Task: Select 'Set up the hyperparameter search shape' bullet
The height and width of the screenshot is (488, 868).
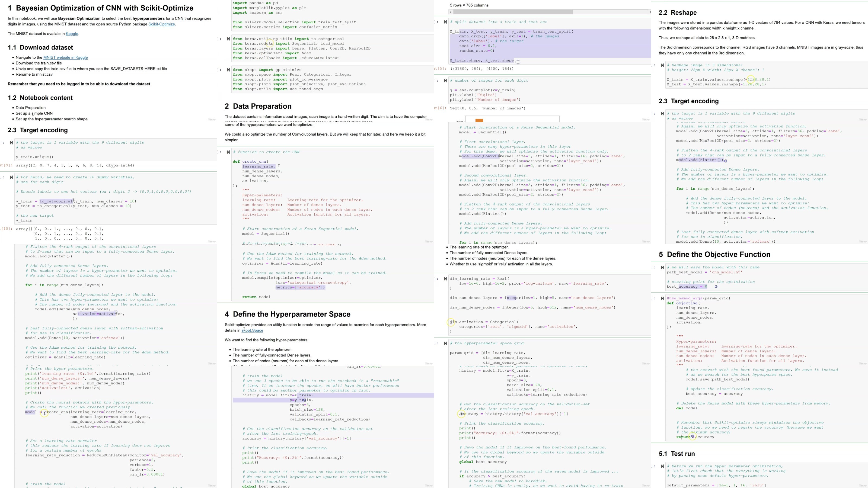Action: click(x=52, y=119)
